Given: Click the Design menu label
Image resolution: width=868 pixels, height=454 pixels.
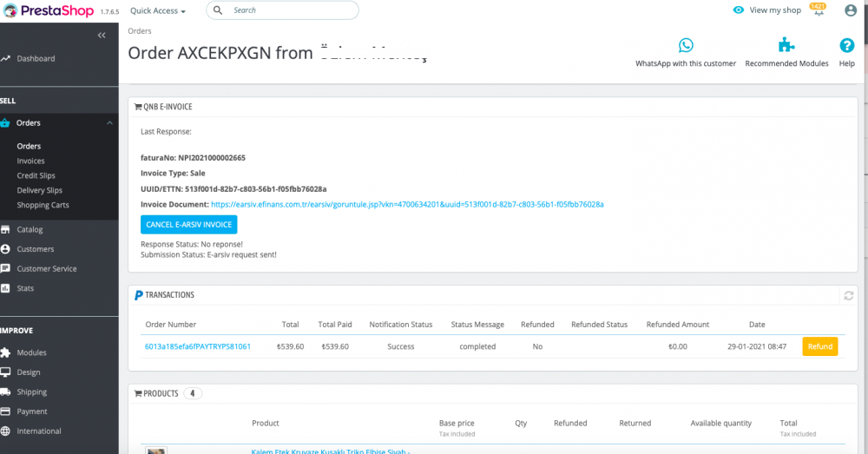Looking at the screenshot, I should tap(29, 372).
